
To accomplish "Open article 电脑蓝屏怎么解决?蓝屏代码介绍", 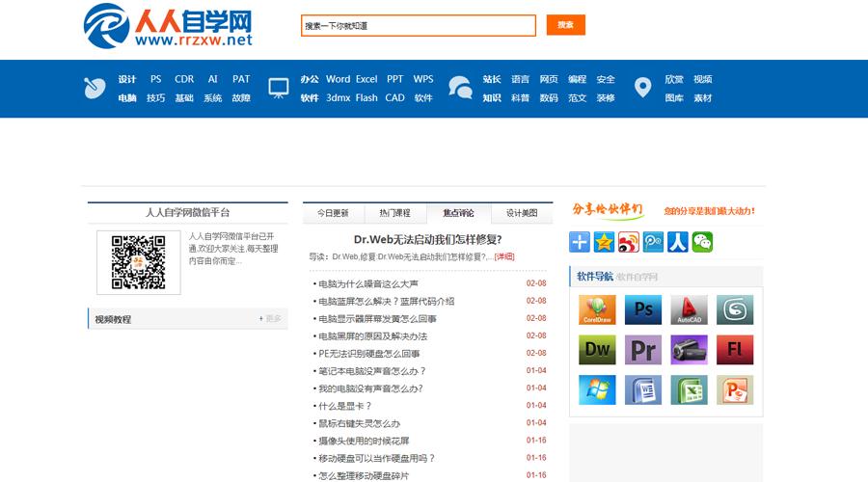I will (387, 302).
